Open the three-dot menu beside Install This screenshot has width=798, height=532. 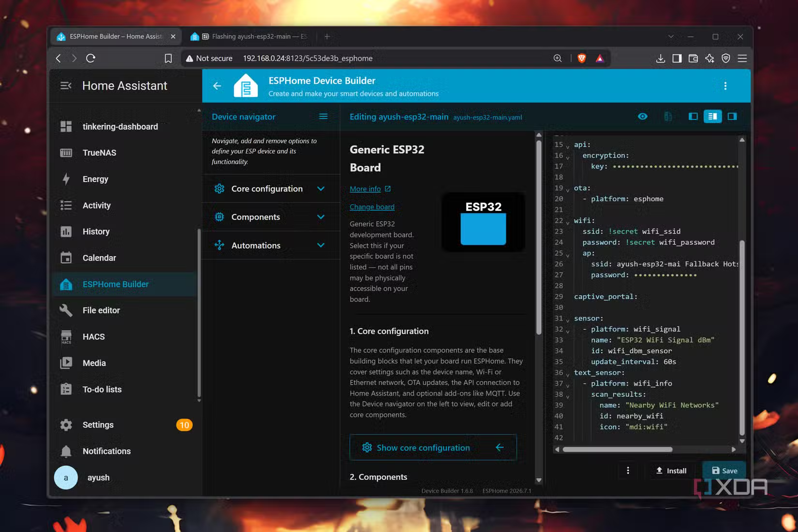pyautogui.click(x=628, y=471)
